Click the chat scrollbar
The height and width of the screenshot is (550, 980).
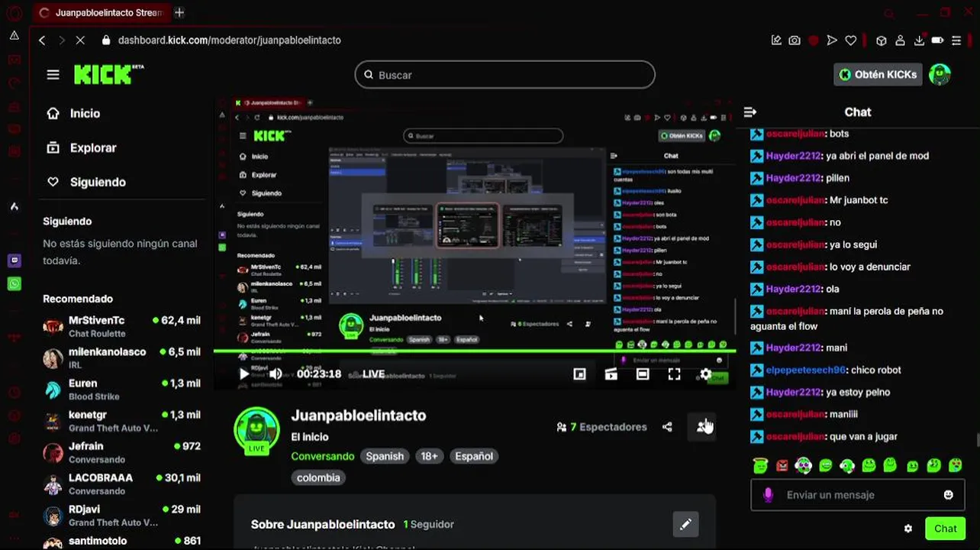tap(977, 442)
